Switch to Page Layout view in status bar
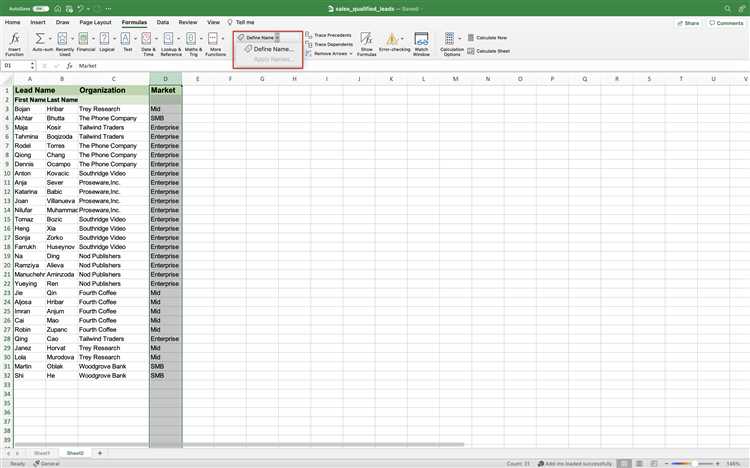Image resolution: width=750 pixels, height=468 pixels. click(639, 463)
